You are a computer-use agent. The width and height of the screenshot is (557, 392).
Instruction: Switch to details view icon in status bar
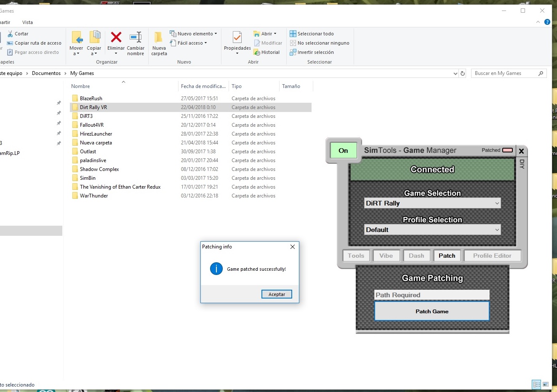(x=536, y=384)
